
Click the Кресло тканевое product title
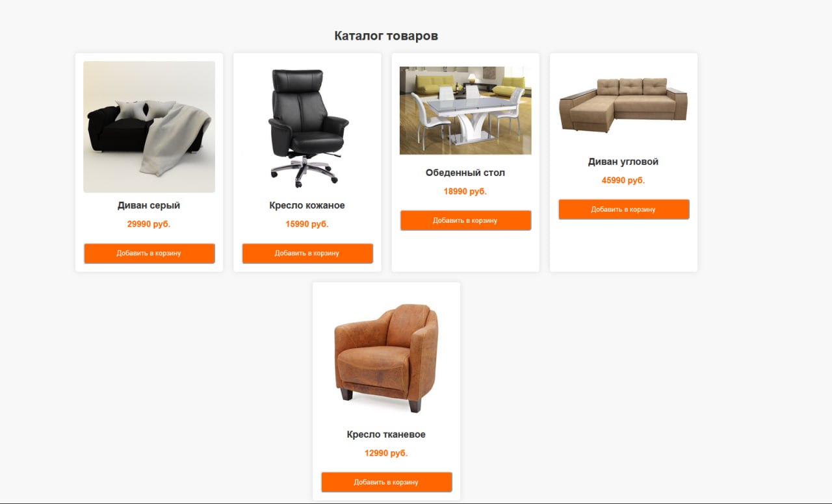point(386,435)
